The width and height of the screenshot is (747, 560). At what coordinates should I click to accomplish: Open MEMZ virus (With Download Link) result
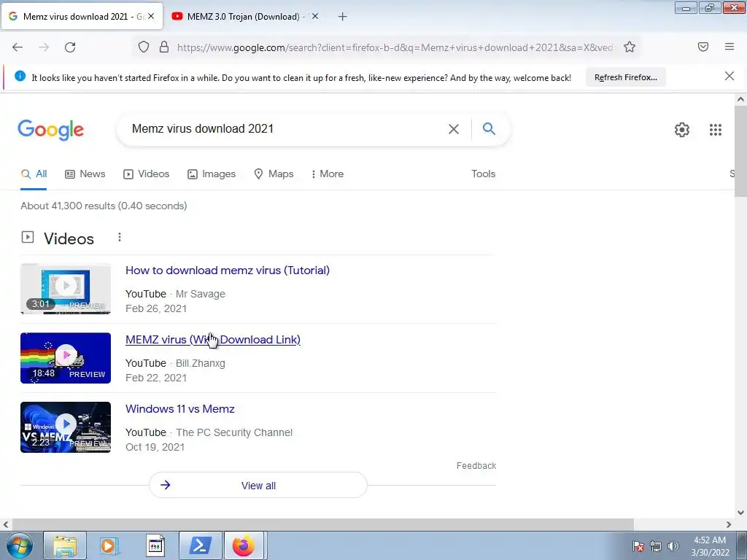[x=213, y=340]
